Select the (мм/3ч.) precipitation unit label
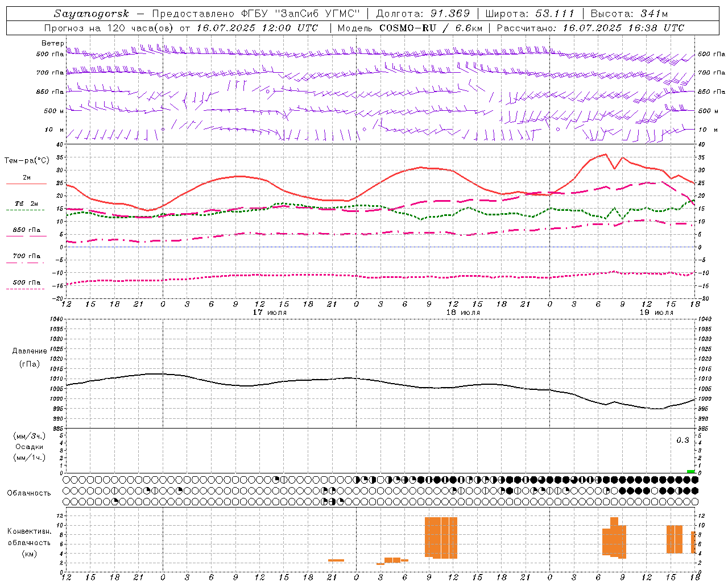Screen dimensions: 728x582 point(30,436)
